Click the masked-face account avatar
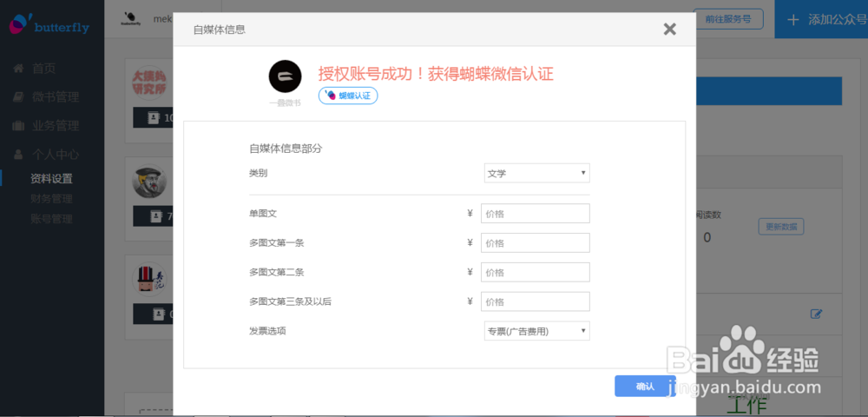Screen dimensions: 868x417 149,181
